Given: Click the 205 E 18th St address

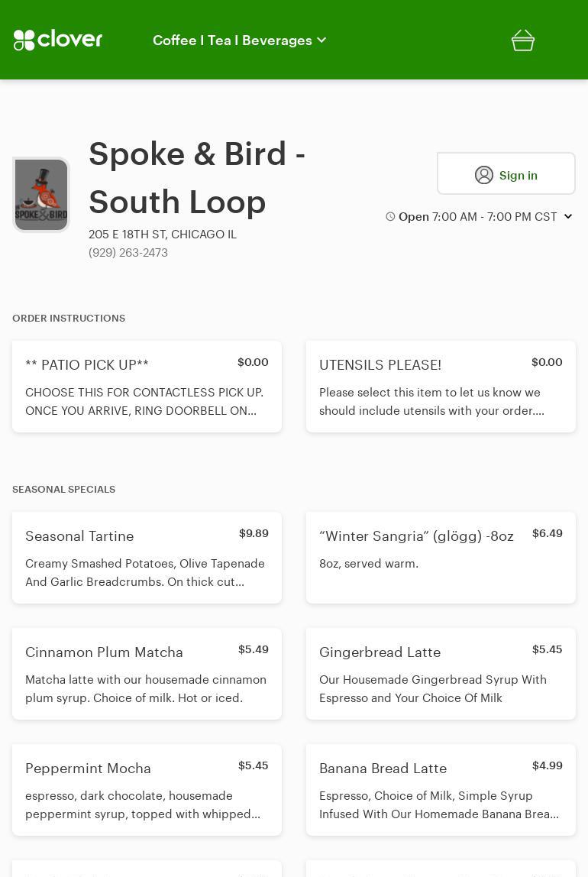Looking at the screenshot, I should click(x=163, y=235).
